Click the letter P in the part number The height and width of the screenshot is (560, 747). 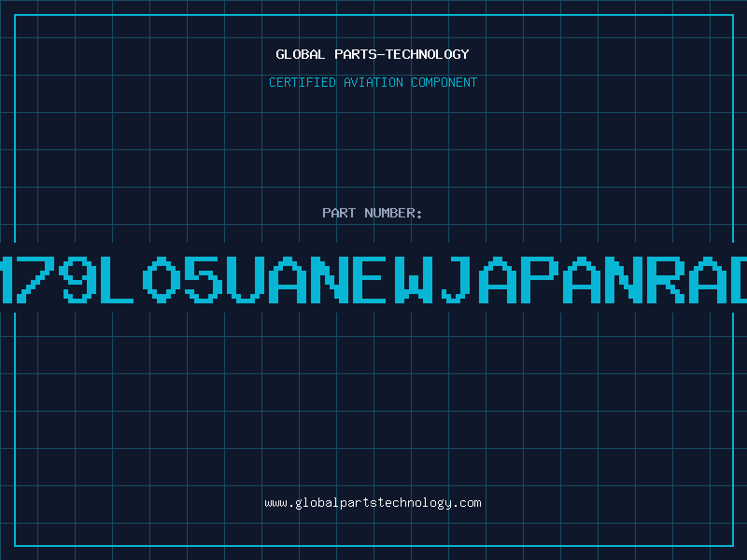click(x=540, y=279)
